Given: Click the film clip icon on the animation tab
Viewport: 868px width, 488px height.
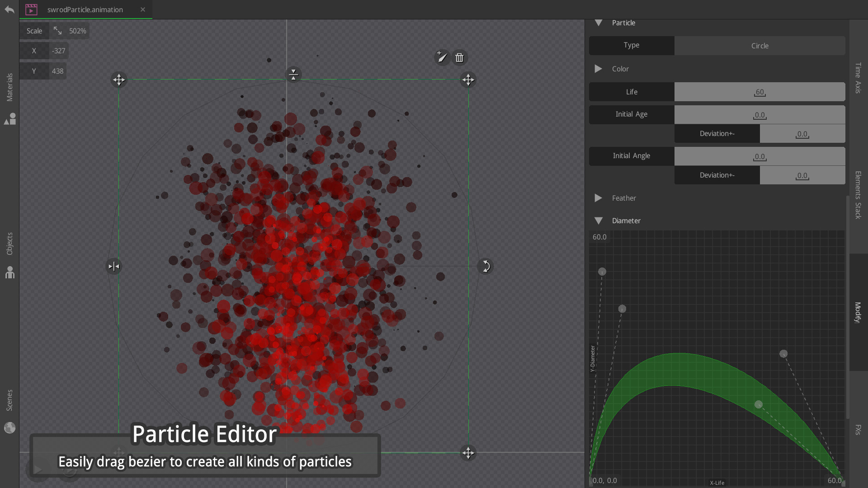Looking at the screenshot, I should [31, 9].
